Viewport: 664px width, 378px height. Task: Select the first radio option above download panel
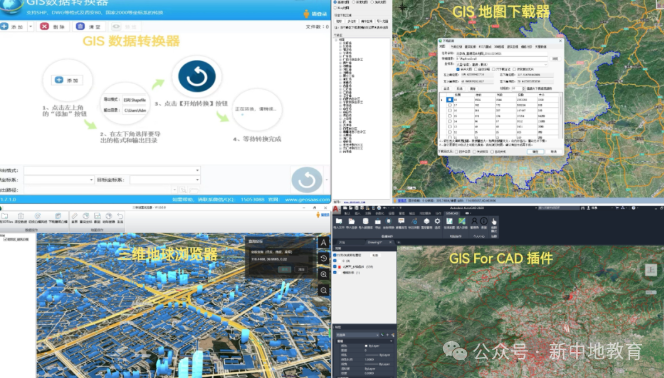[x=335, y=2]
